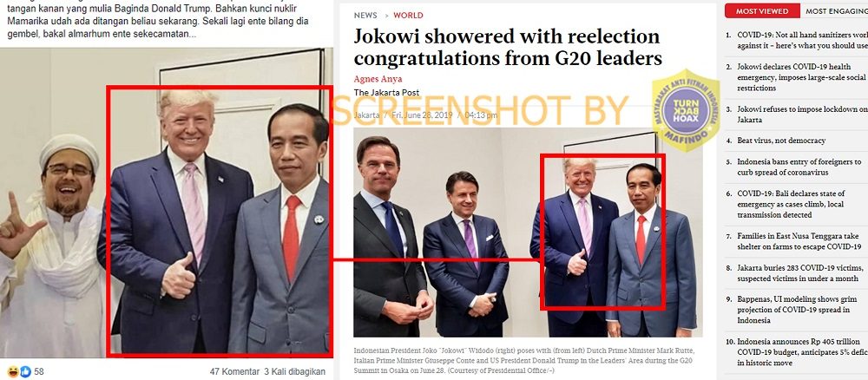This screenshot has height=380, width=868.
Task: Open the News breadcrumb link
Action: click(x=365, y=16)
